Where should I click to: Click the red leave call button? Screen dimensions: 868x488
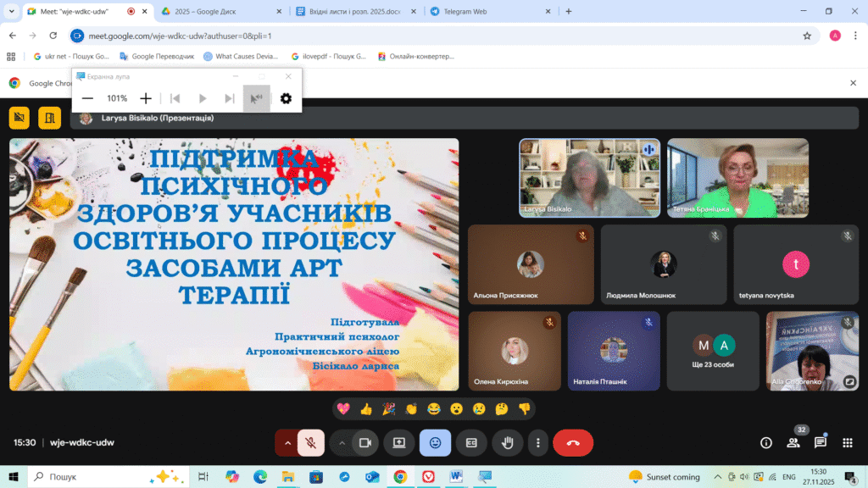pos(572,442)
